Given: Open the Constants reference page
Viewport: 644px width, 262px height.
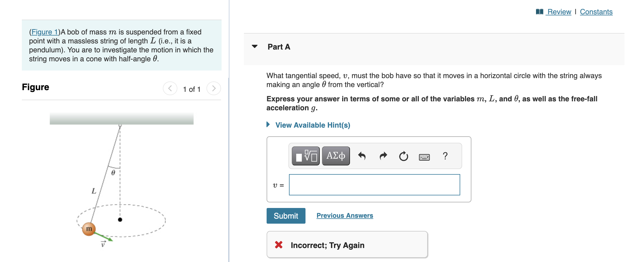Looking at the screenshot, I should click(x=596, y=11).
